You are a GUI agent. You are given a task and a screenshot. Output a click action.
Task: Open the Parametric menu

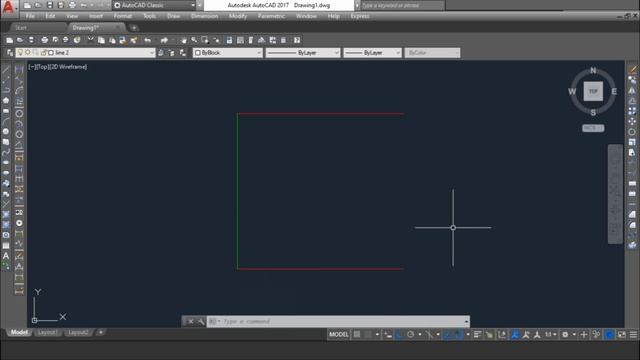point(271,16)
